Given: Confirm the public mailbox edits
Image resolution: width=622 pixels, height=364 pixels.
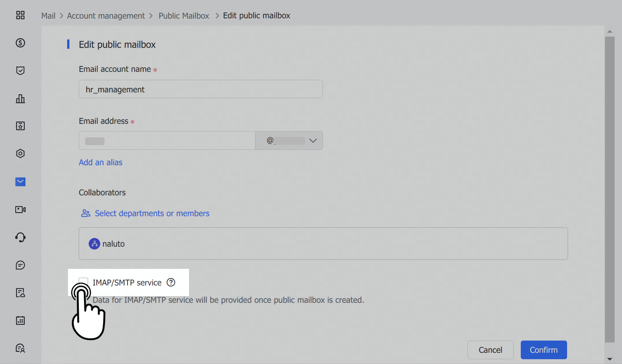Looking at the screenshot, I should (x=543, y=349).
